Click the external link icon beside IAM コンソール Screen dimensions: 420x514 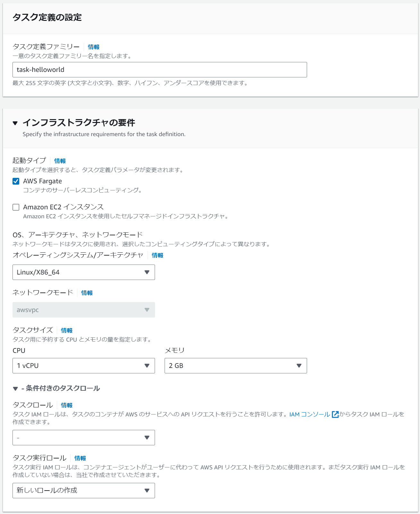pyautogui.click(x=335, y=414)
